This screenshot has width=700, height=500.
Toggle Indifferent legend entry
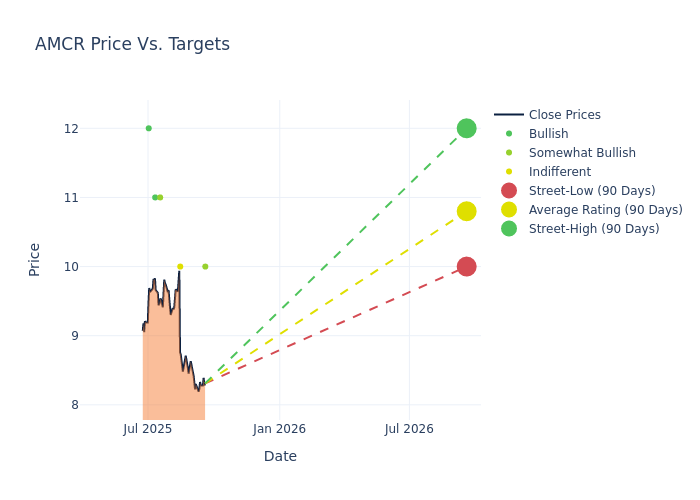coord(560,172)
